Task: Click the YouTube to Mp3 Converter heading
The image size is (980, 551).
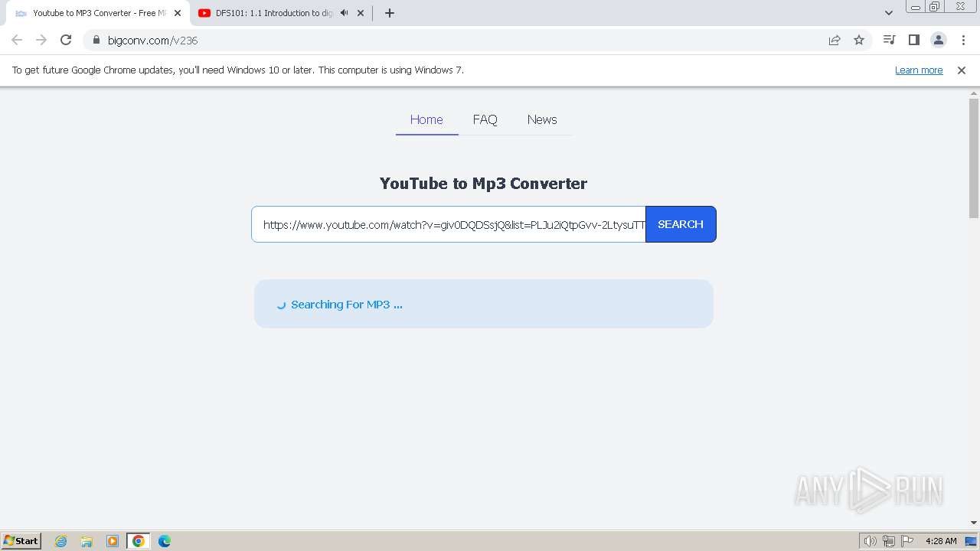Action: coord(483,184)
